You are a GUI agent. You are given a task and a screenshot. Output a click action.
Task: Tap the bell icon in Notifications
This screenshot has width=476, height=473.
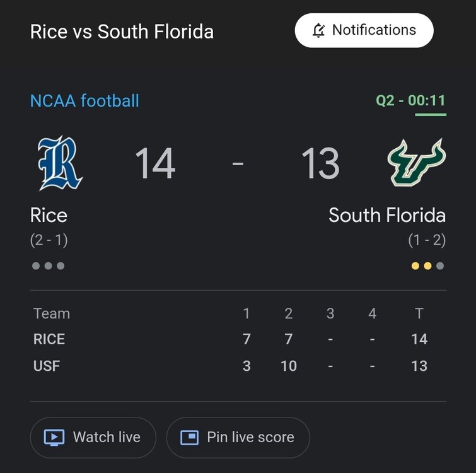pyautogui.click(x=319, y=30)
